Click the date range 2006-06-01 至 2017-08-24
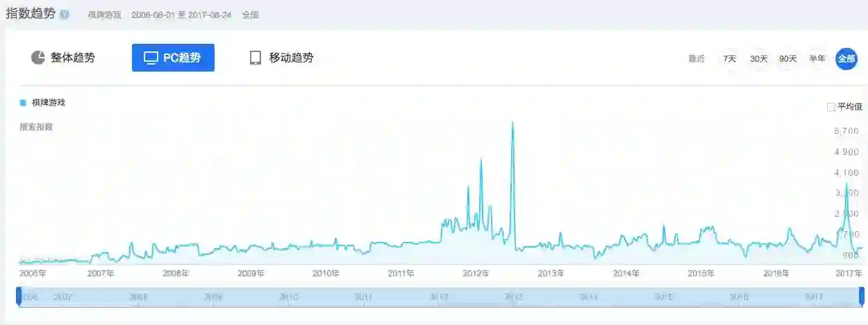 pyautogui.click(x=181, y=15)
